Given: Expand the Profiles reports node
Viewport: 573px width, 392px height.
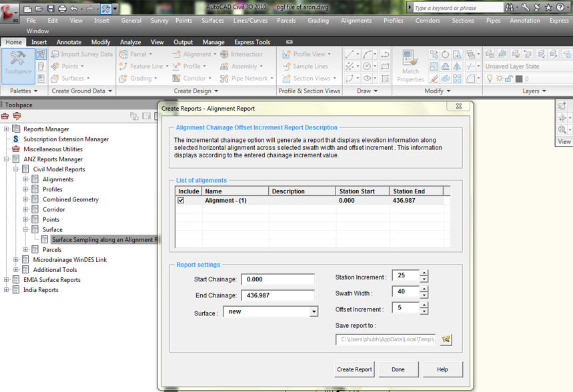Looking at the screenshot, I should (25, 189).
